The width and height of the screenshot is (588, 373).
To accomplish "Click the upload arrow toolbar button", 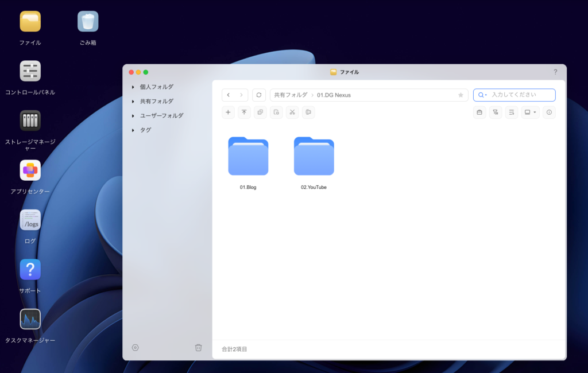I will [x=244, y=112].
